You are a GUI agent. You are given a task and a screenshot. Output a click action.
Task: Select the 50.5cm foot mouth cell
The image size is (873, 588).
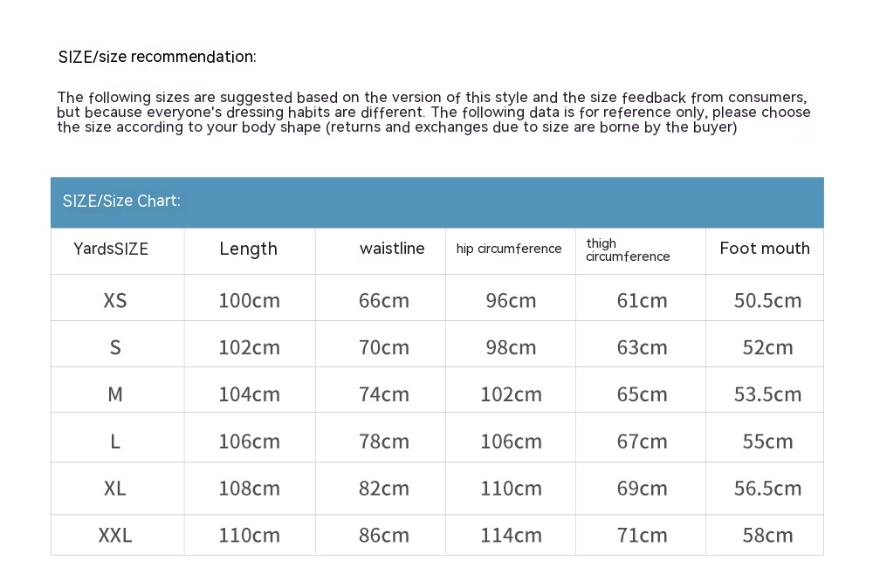pyautogui.click(x=767, y=300)
